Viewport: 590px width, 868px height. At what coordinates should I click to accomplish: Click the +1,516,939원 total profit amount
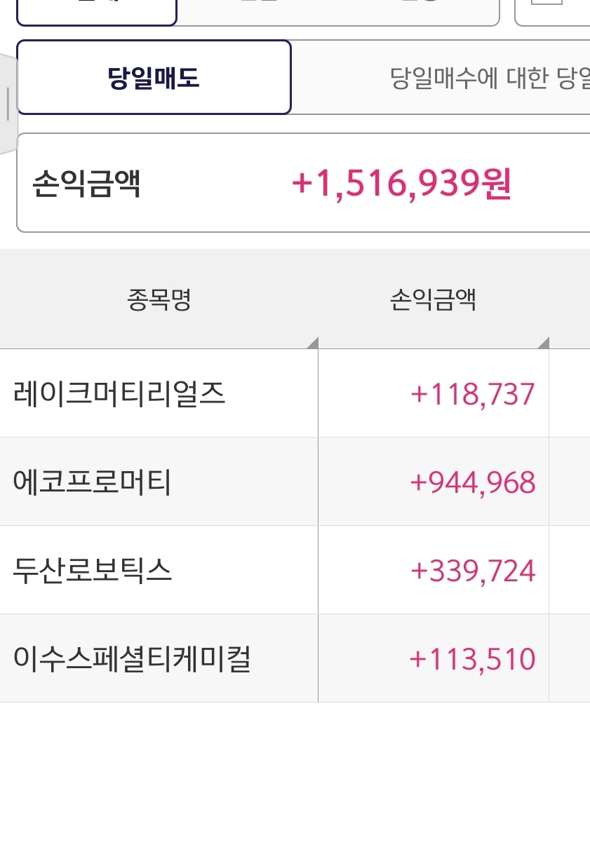pos(401,184)
